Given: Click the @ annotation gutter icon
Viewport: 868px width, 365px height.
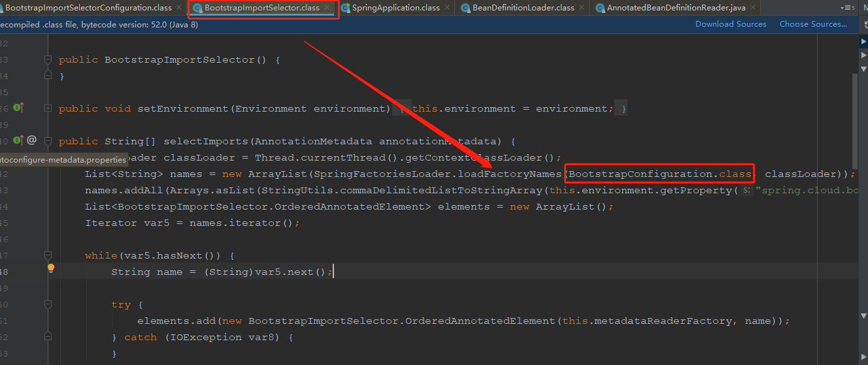Looking at the screenshot, I should [31, 140].
